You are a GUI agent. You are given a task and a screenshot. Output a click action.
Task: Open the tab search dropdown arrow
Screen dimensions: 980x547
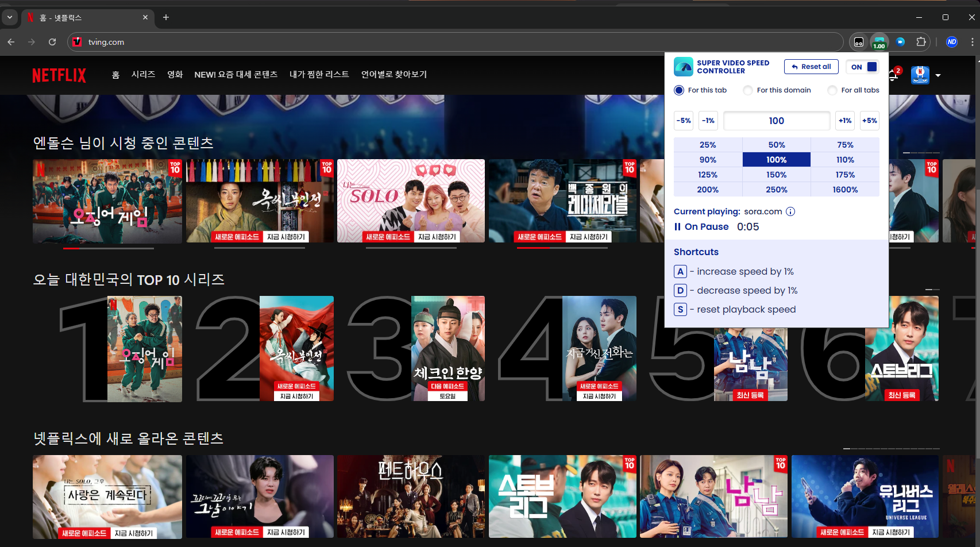tap(10, 17)
